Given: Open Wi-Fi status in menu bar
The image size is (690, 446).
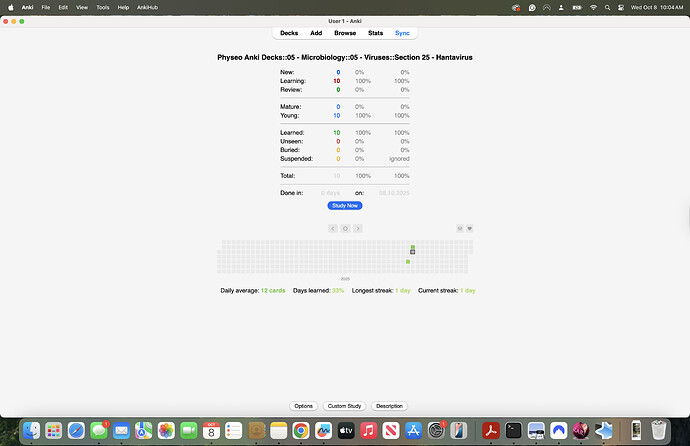Looking at the screenshot, I should click(x=593, y=7).
